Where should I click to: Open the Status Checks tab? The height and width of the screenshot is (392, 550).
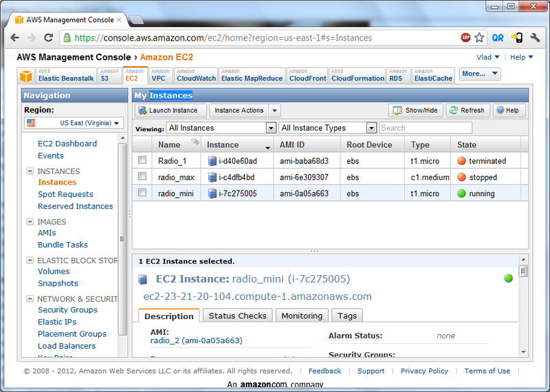tap(237, 316)
